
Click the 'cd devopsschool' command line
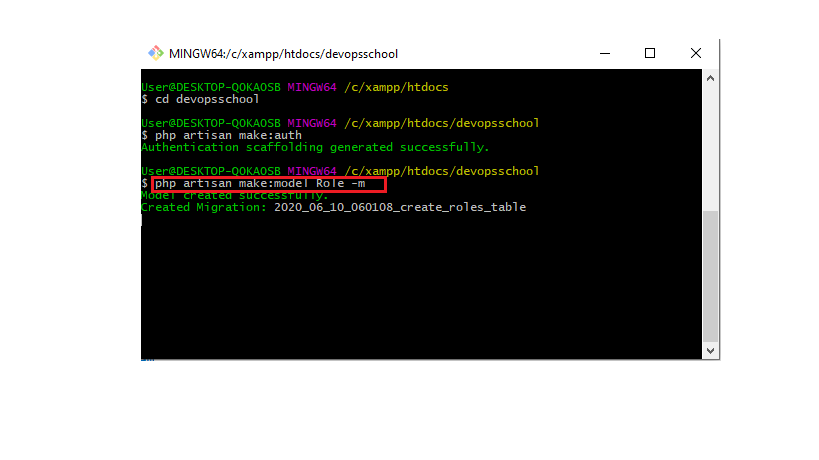(200, 99)
